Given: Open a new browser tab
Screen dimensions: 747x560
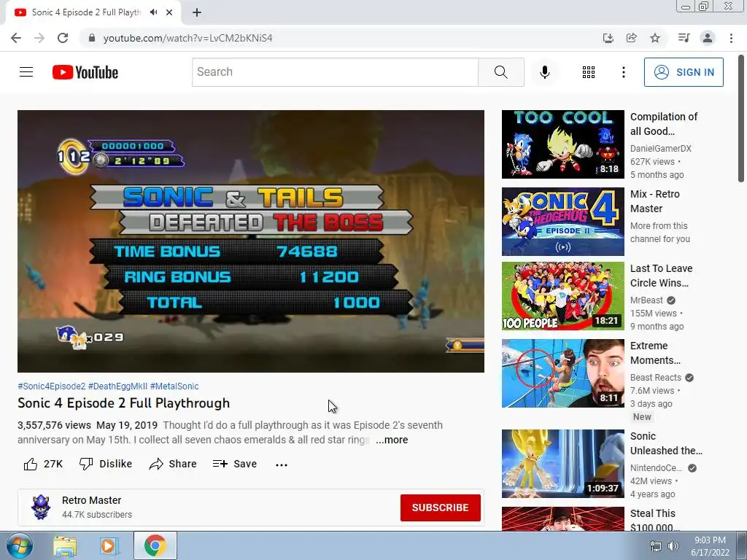Looking at the screenshot, I should pos(197,13).
